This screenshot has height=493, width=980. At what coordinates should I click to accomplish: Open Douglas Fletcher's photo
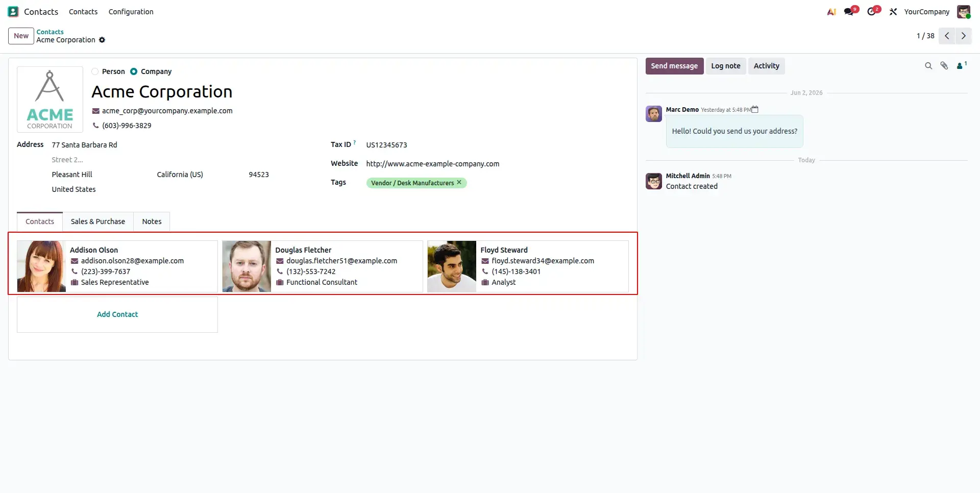(247, 266)
